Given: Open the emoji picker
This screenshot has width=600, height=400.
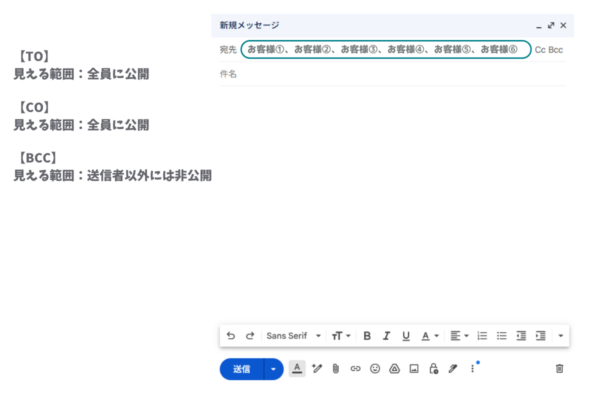Looking at the screenshot, I should (x=375, y=369).
